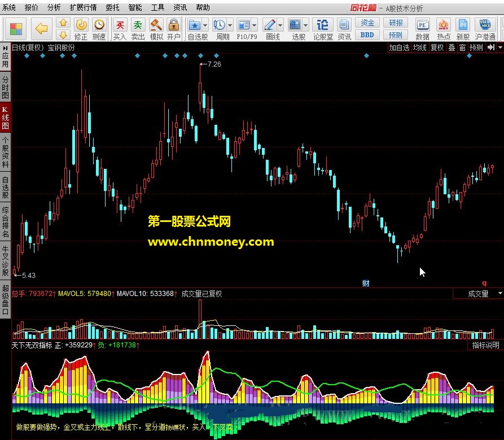Open the 智能 menu
The width and height of the screenshot is (504, 440).
(x=135, y=7)
